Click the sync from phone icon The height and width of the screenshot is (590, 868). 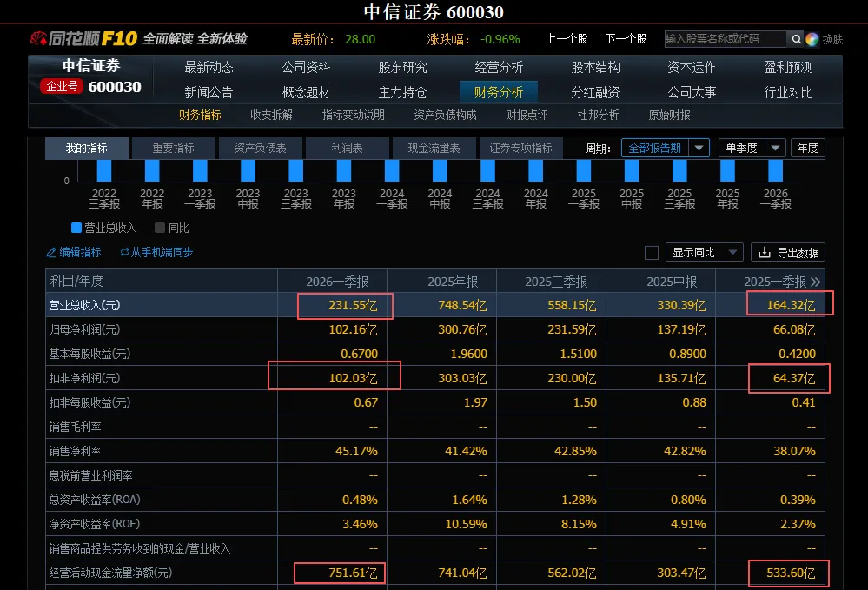[x=124, y=252]
